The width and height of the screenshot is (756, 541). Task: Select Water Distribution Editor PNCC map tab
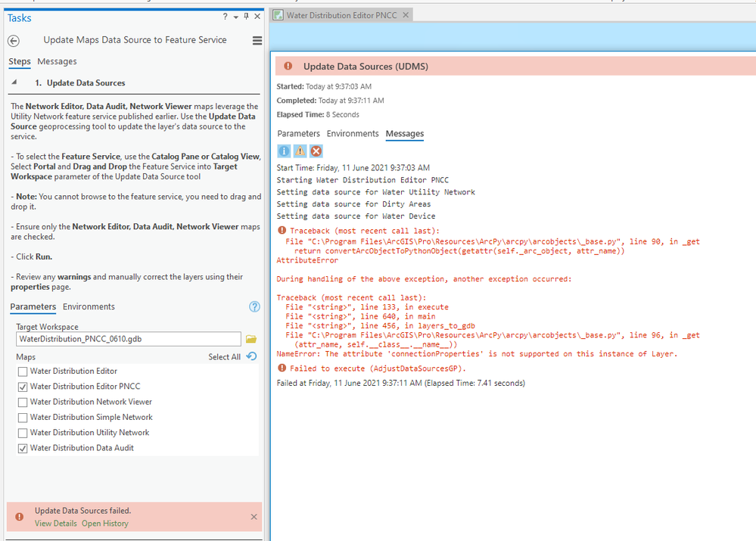pyautogui.click(x=341, y=15)
